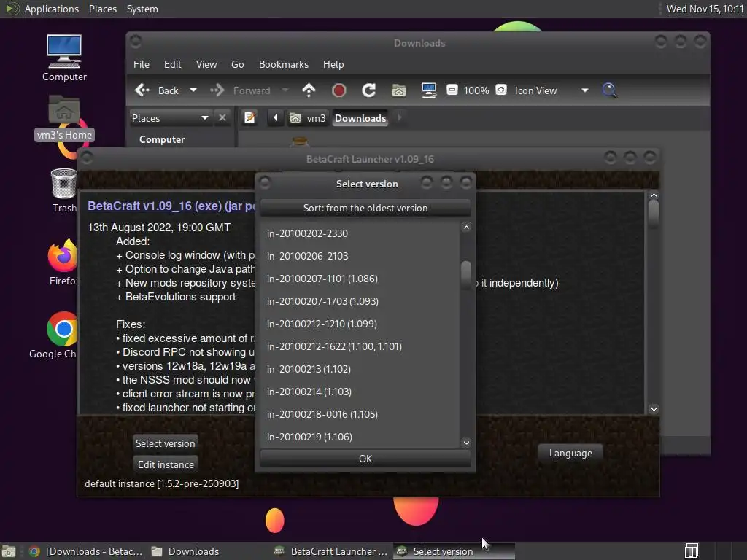
Task: Open the File menu
Action: [x=142, y=64]
